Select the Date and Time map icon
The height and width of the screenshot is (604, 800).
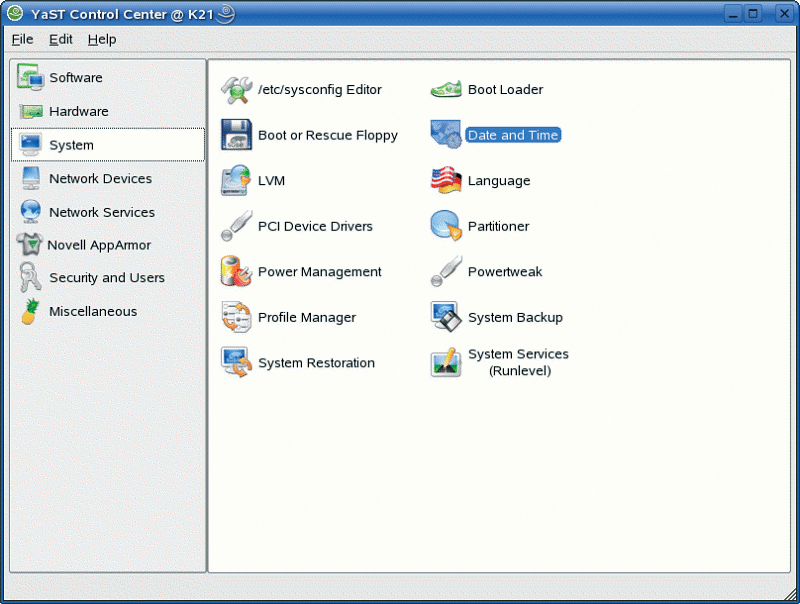click(446, 134)
